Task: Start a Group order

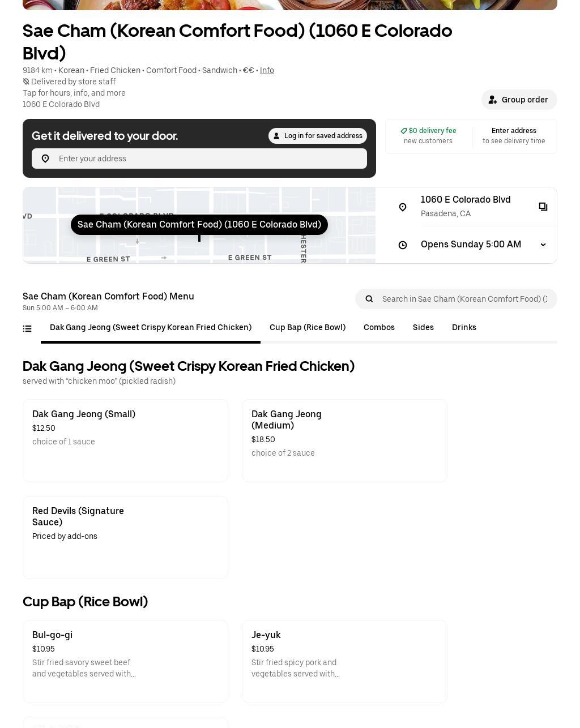Action: 519,100
